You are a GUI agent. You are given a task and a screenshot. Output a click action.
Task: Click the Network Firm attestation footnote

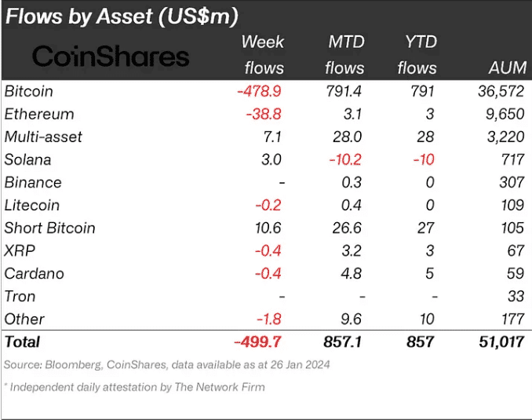[x=135, y=386]
